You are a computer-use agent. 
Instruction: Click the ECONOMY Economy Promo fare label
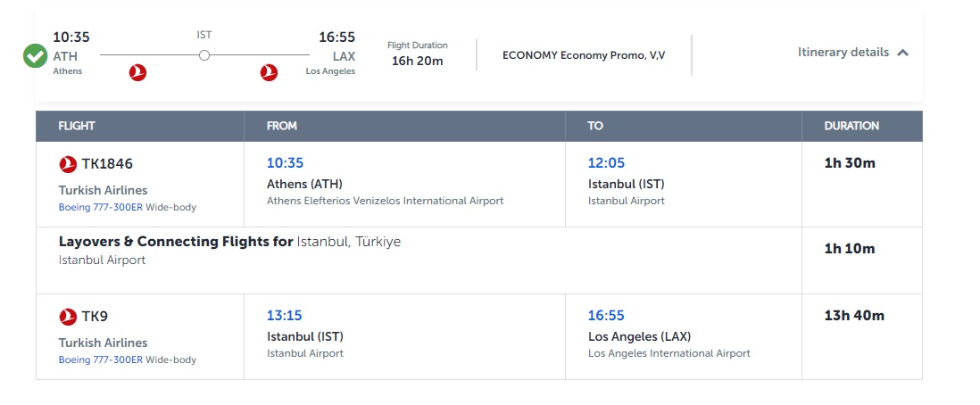[584, 55]
